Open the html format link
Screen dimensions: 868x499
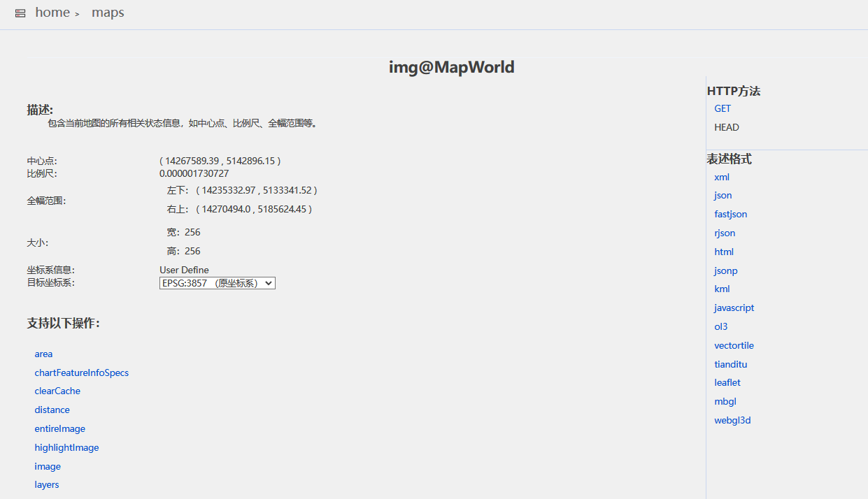(724, 252)
